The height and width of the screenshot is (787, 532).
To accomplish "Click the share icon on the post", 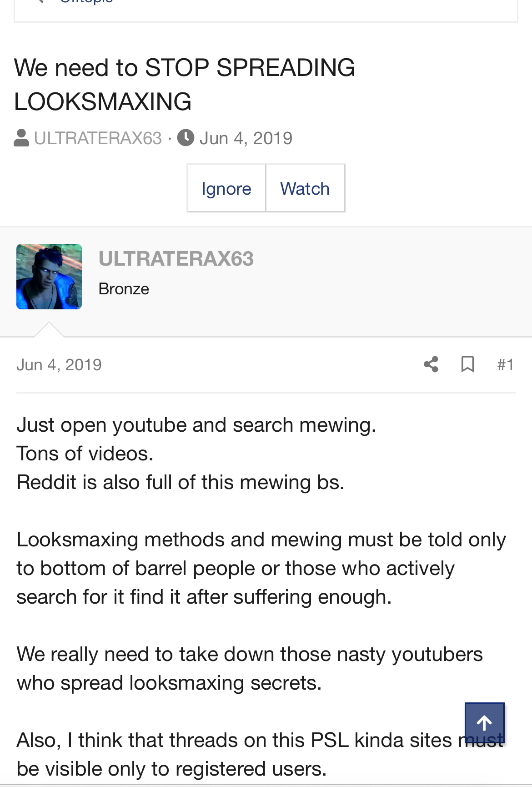I will (x=431, y=364).
